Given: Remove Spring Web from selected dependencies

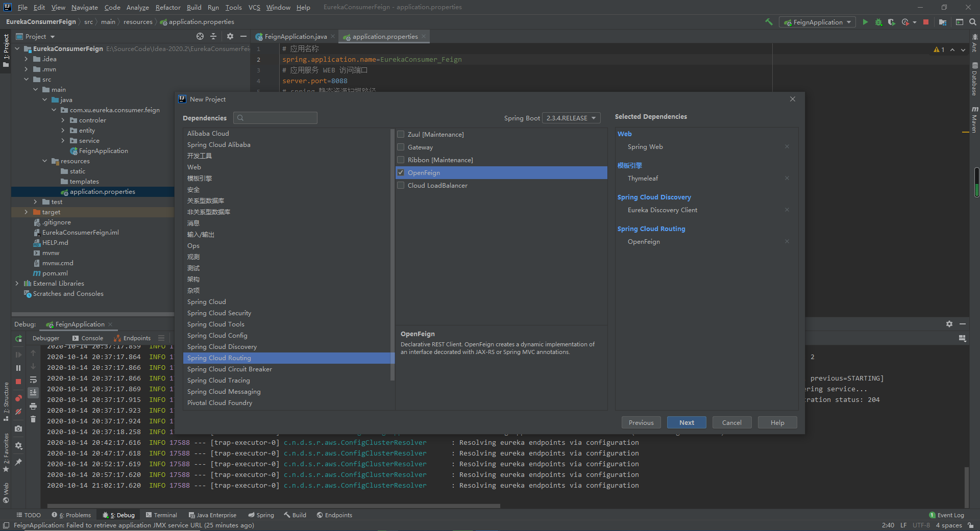Looking at the screenshot, I should tap(787, 146).
